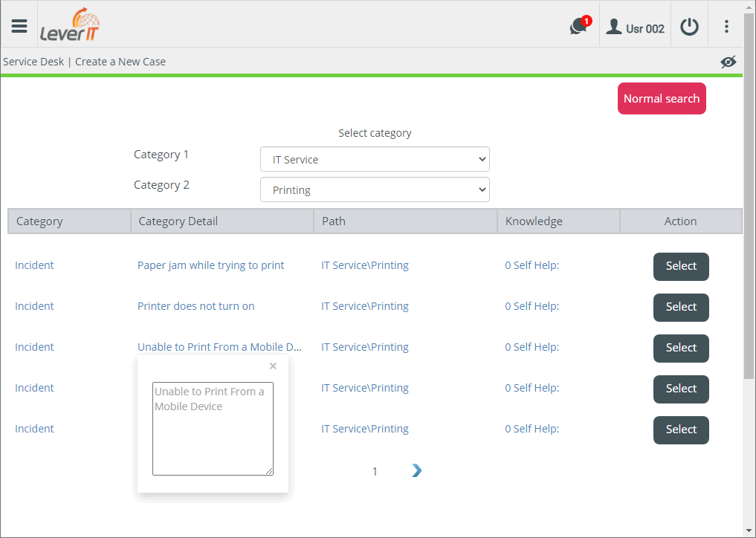
Task: Toggle the crossed-eye visibility icon
Action: point(728,62)
